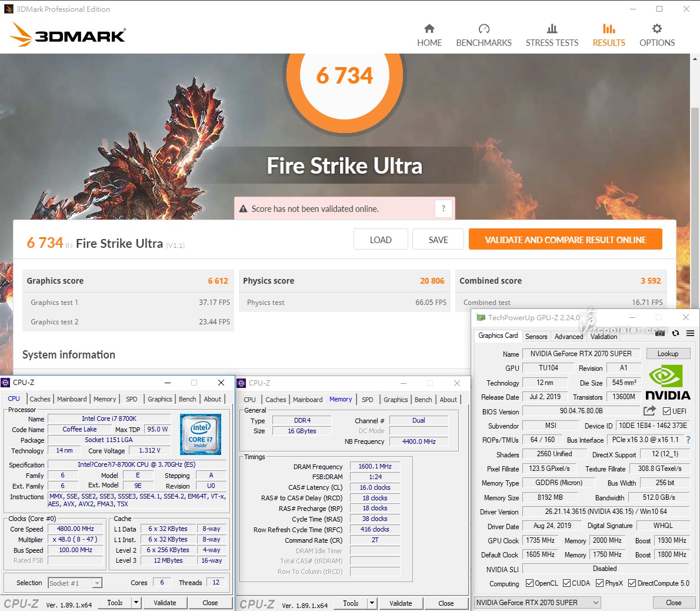Open the Bench tab in the CPU-Z memory window
Screen dimensions: 700x611
coord(423,399)
